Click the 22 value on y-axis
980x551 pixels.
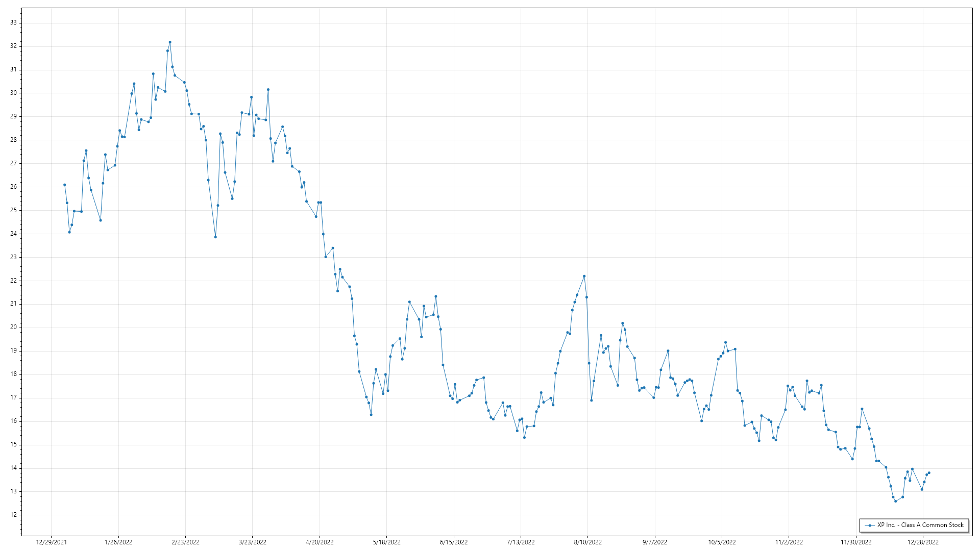(x=13, y=281)
